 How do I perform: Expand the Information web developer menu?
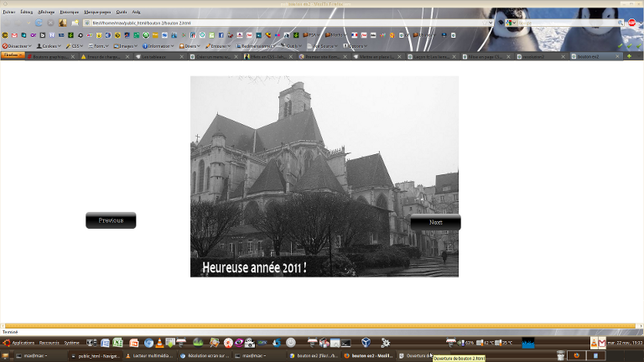pos(158,46)
